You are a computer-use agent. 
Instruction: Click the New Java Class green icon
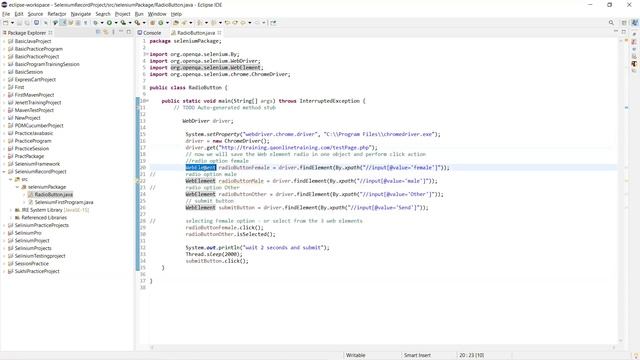coord(161,23)
